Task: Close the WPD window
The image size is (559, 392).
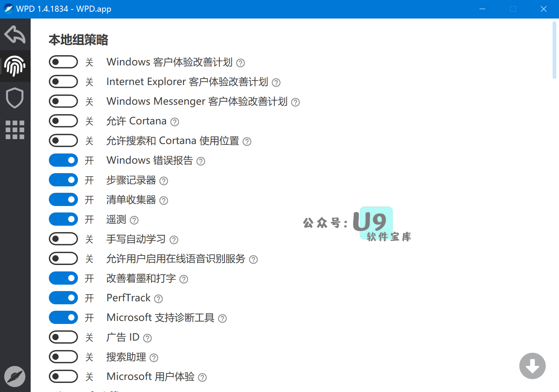Action: click(x=543, y=9)
